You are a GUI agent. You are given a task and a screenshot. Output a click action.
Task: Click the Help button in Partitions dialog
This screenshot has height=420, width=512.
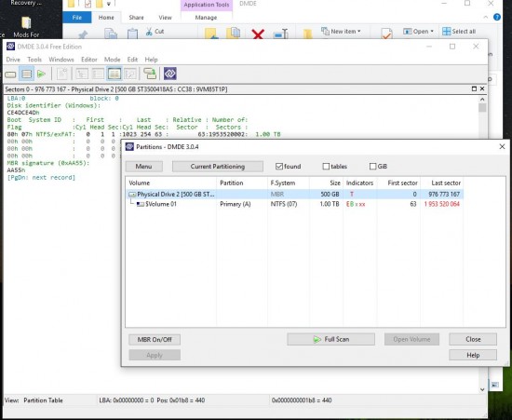473,355
